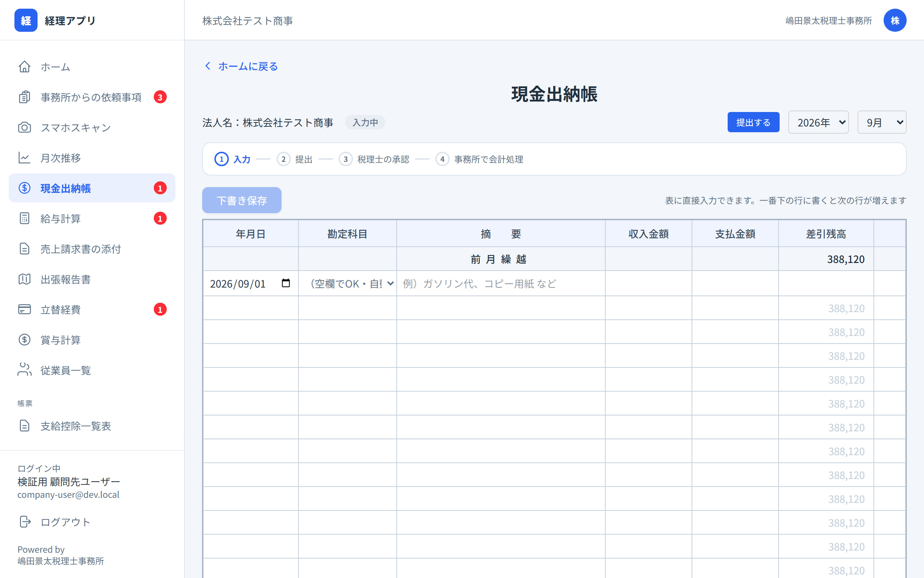Click step 2 提出 in progress tracker
Image resolution: width=924 pixels, height=578 pixels.
click(295, 159)
